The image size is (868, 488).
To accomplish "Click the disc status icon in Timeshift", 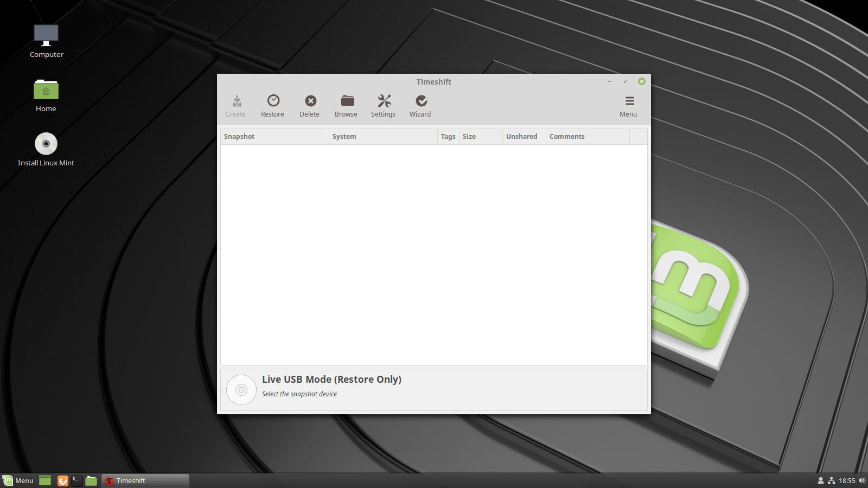I will (x=241, y=390).
